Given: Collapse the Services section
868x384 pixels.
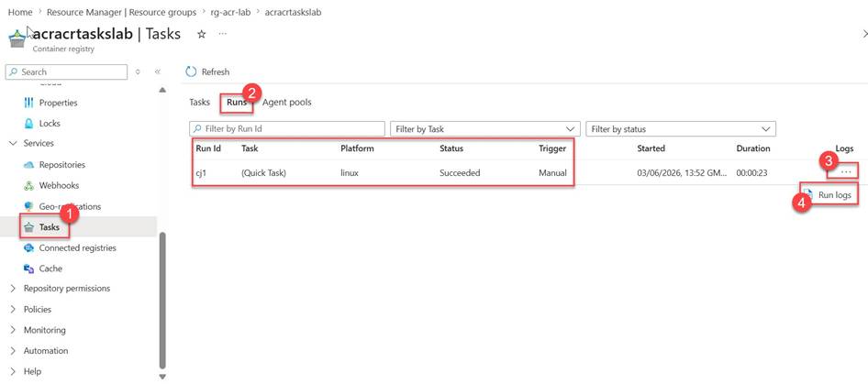Looking at the screenshot, I should pyautogui.click(x=13, y=143).
